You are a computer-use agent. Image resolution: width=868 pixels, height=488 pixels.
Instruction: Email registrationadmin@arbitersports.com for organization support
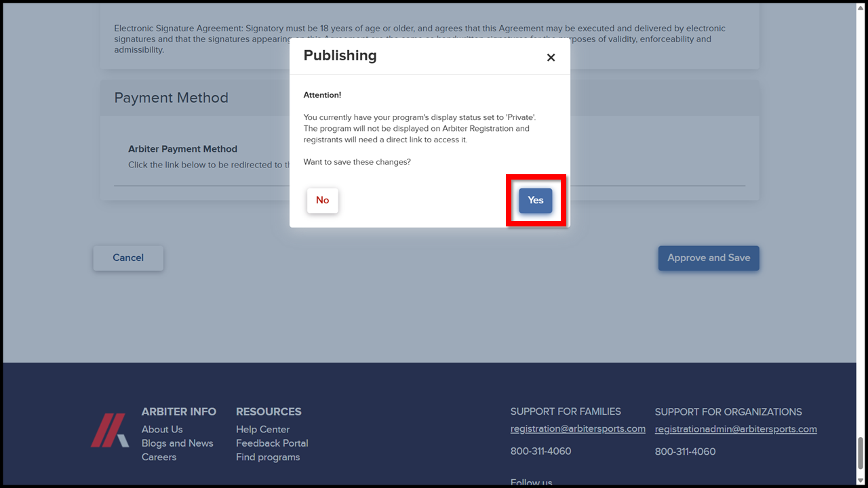tap(736, 429)
